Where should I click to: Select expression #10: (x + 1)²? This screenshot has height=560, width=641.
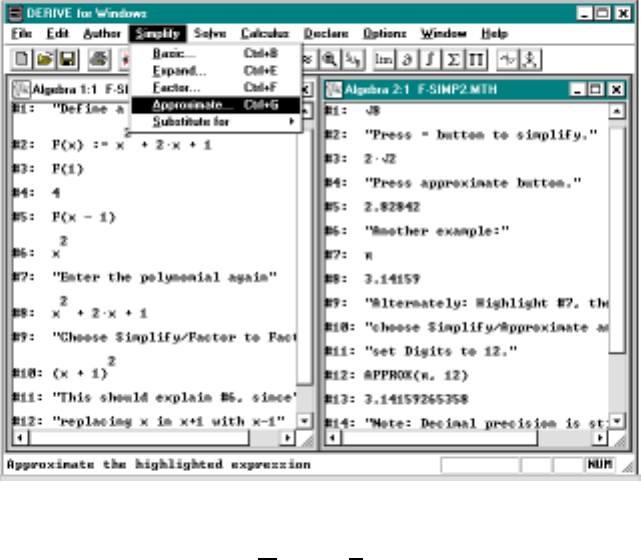[x=84, y=369]
